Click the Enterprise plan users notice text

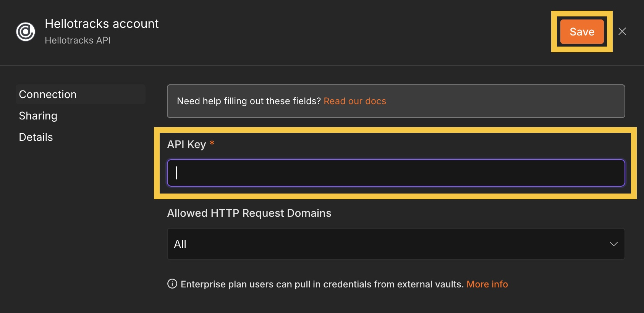tap(322, 284)
